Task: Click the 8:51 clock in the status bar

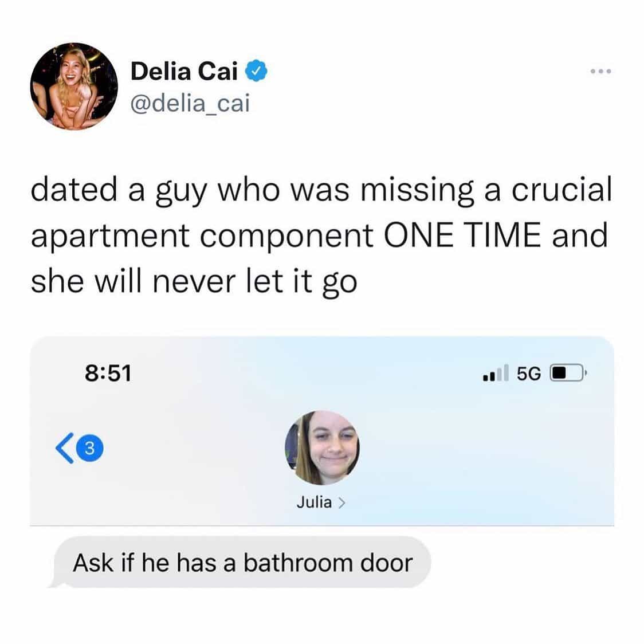Action: [108, 373]
